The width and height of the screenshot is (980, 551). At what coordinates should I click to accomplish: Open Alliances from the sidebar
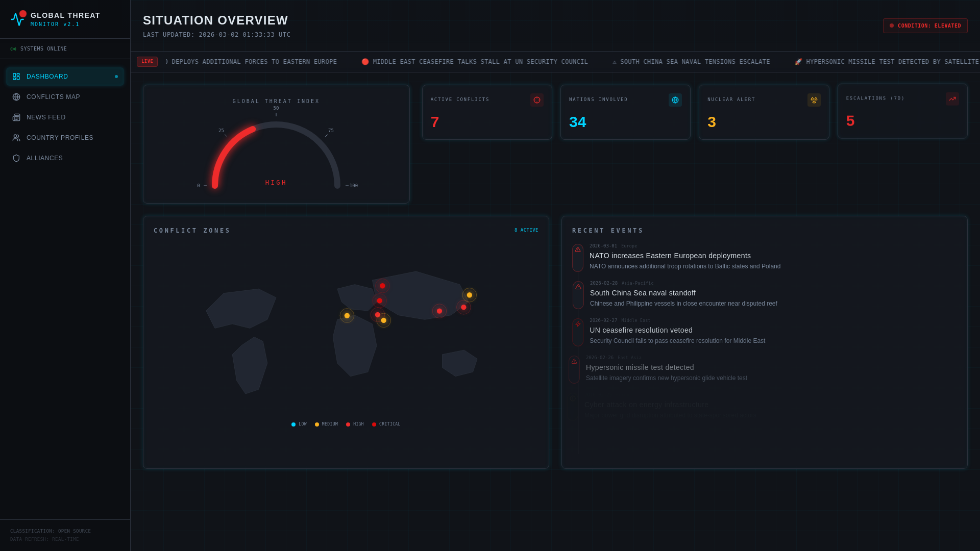(x=65, y=158)
